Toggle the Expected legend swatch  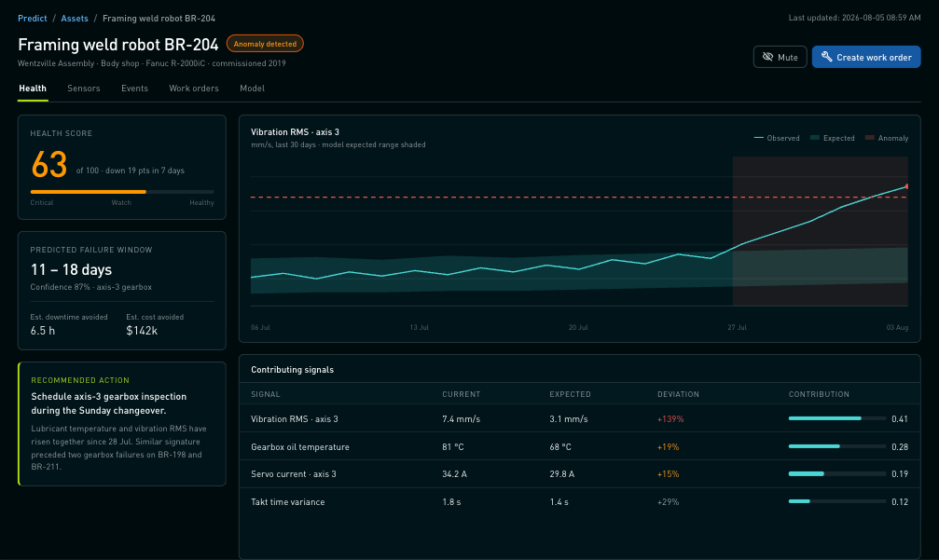[814, 138]
